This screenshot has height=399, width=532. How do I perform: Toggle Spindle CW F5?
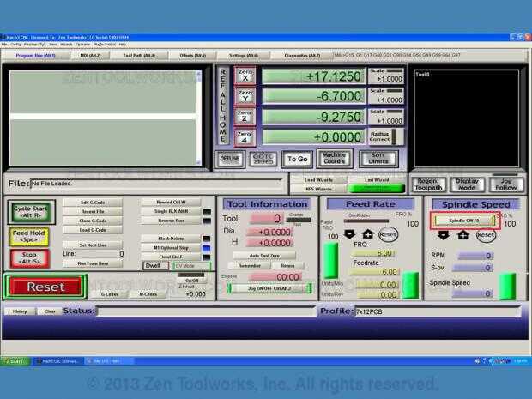[465, 221]
